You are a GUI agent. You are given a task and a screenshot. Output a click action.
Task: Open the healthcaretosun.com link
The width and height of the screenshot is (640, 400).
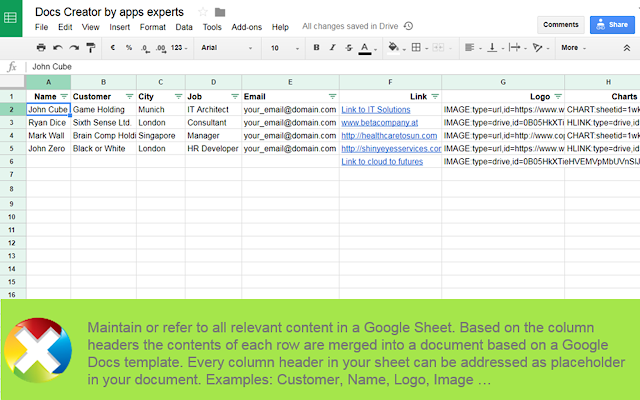[x=389, y=136]
